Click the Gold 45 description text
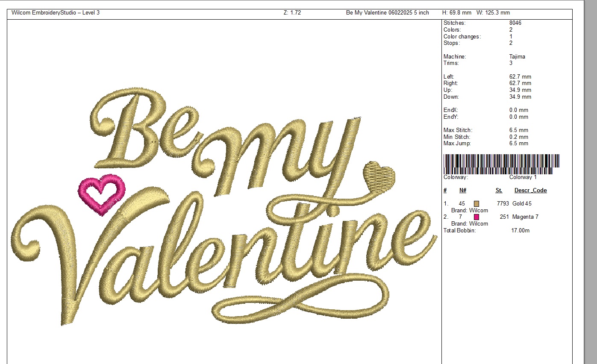597x364 pixels. point(522,204)
